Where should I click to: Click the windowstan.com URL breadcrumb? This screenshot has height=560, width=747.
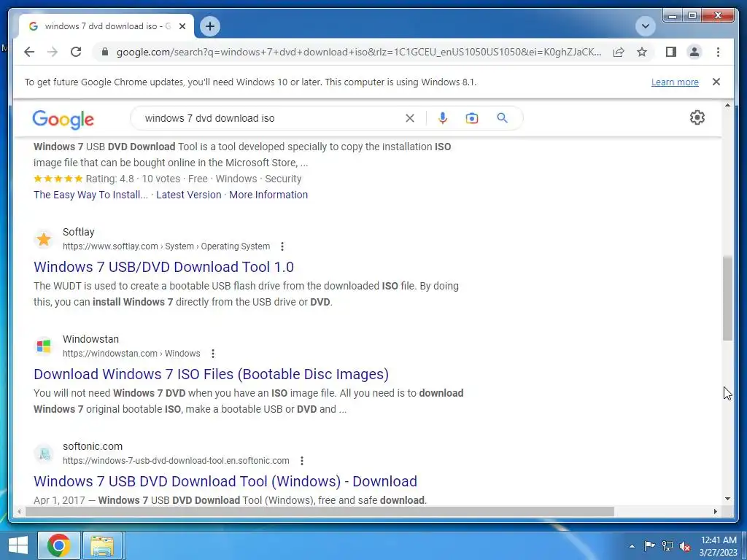click(131, 354)
